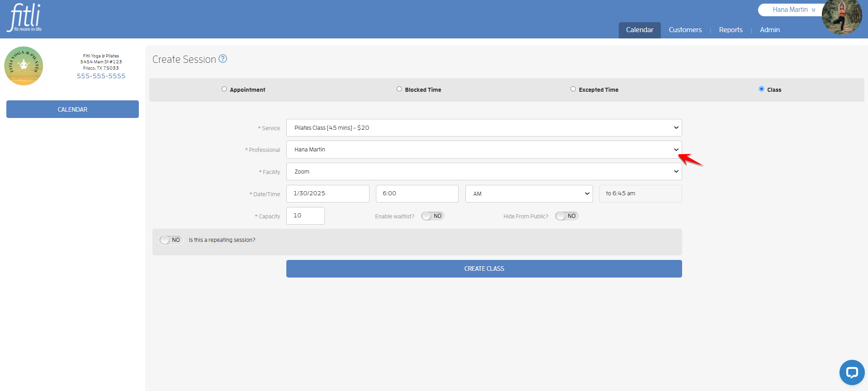868x391 pixels.
Task: Open the chat support bubble icon
Action: (852, 372)
